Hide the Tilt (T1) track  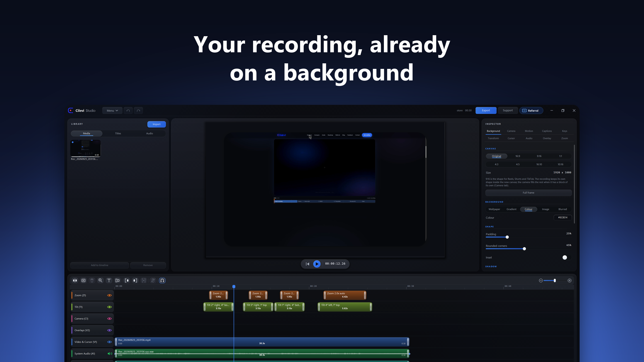pos(109,307)
